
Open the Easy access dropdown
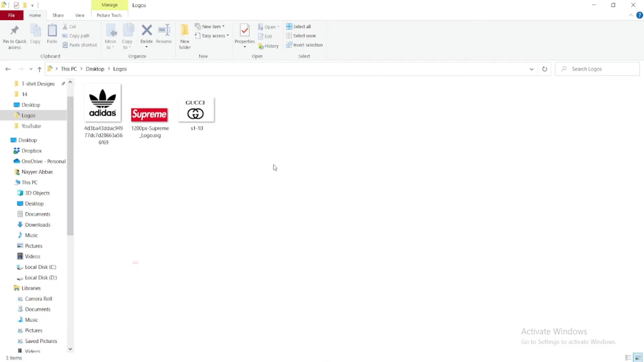pyautogui.click(x=212, y=36)
